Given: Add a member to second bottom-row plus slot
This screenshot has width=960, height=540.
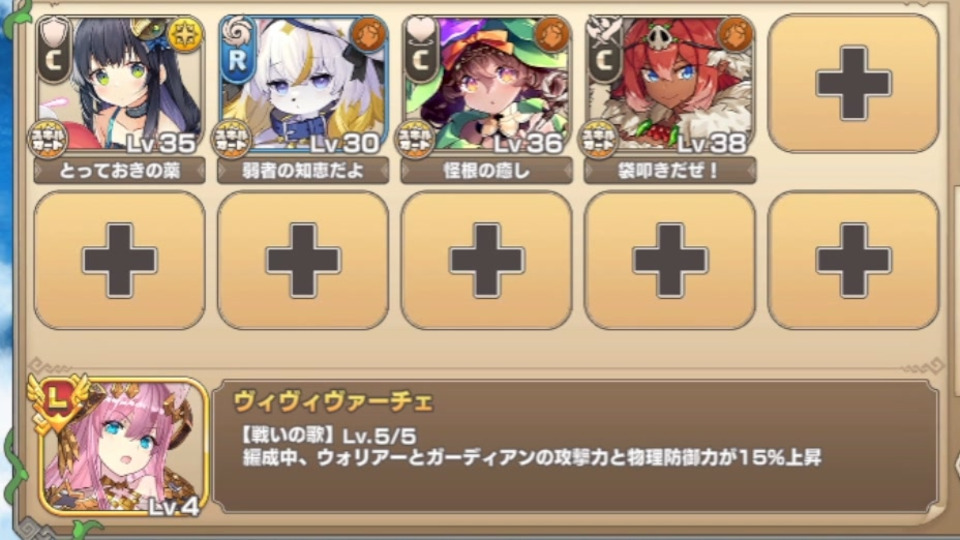Looking at the screenshot, I should point(303,260).
